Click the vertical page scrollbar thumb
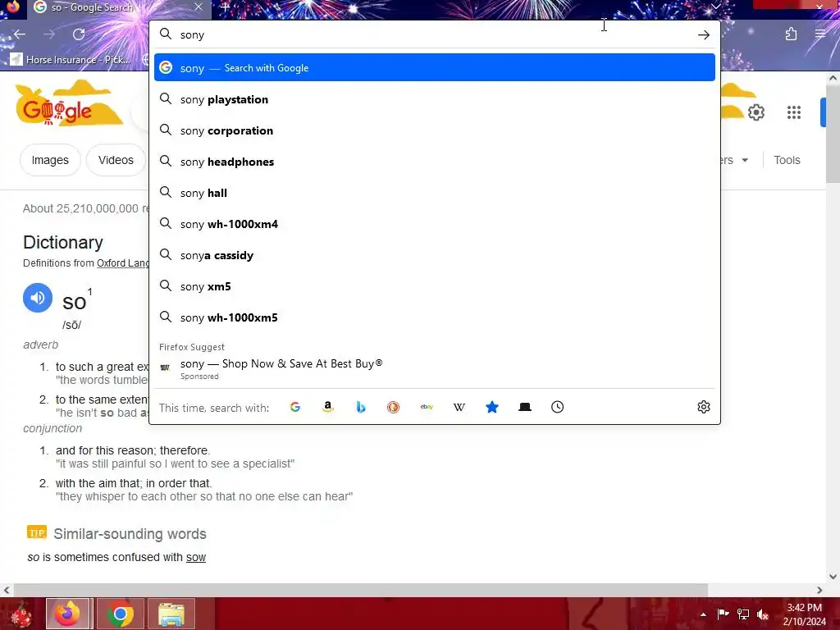The width and height of the screenshot is (840, 630). [x=833, y=134]
